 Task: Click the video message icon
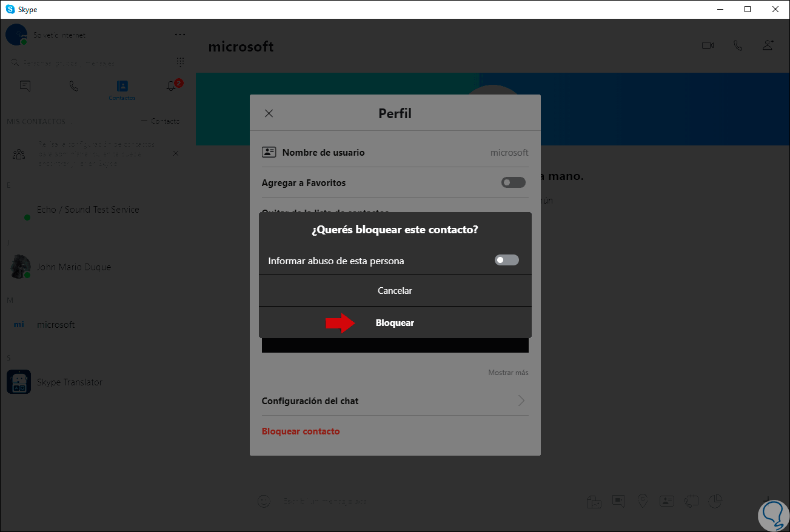pyautogui.click(x=618, y=501)
